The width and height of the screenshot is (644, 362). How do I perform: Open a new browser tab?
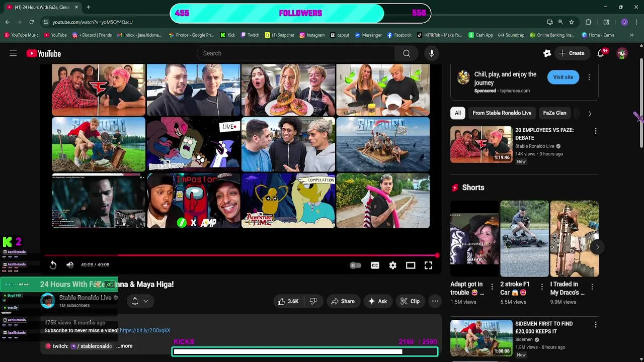[x=89, y=7]
